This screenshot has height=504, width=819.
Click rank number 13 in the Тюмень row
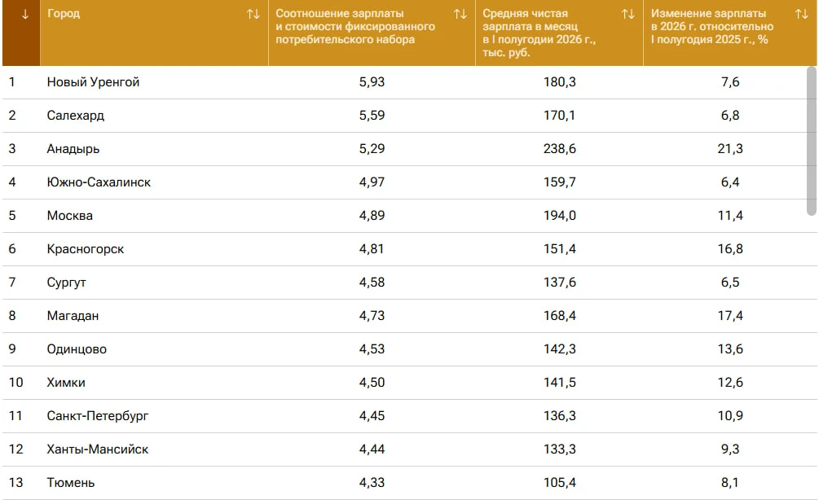15,483
